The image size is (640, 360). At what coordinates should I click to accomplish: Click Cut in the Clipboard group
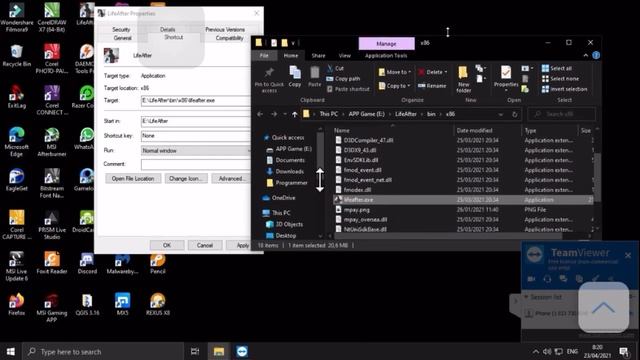coord(335,68)
